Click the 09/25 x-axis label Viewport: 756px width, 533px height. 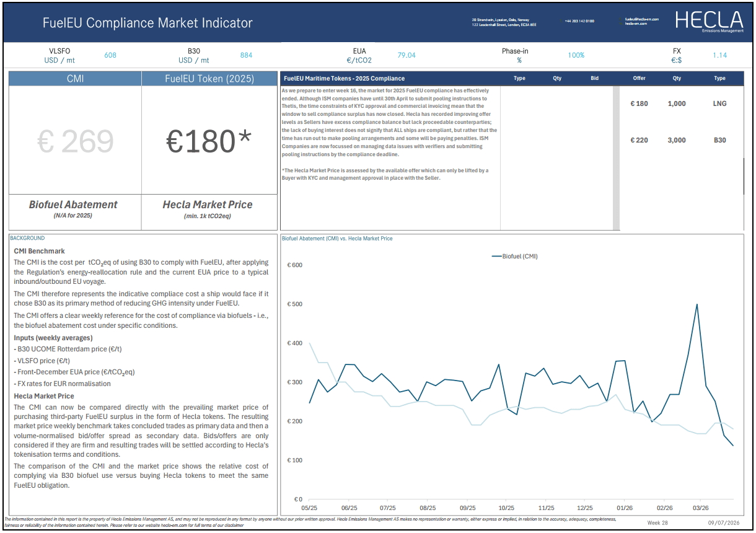coord(468,506)
